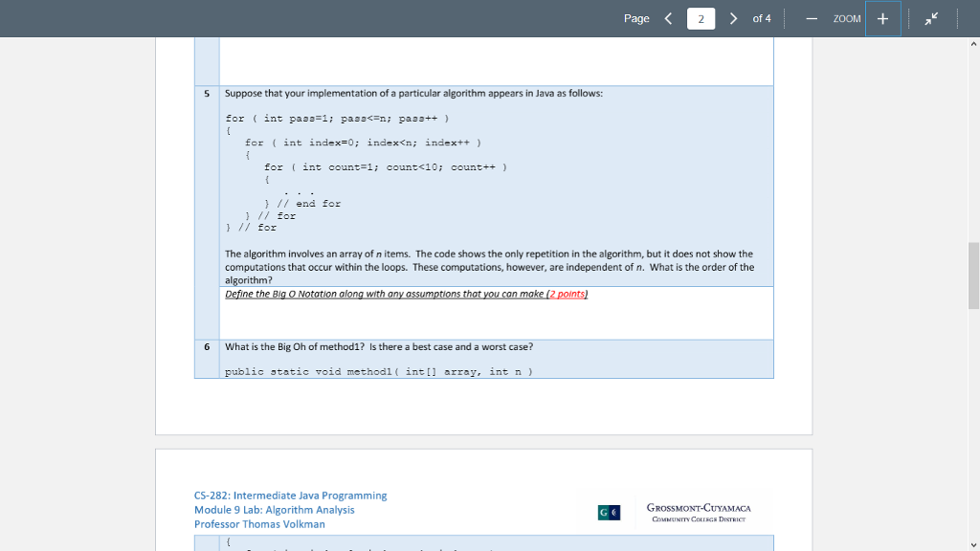Go to next page with right chevron
The image size is (980, 551).
[x=733, y=17]
